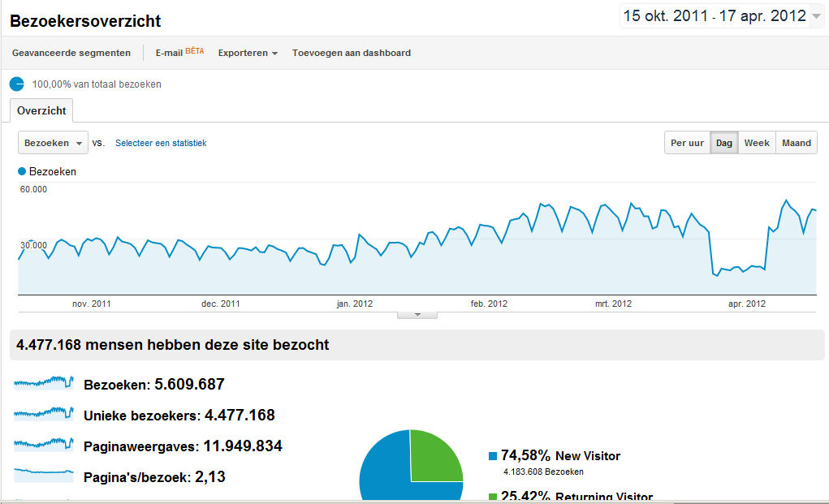Switch graph to Dag view
This screenshot has width=829, height=504.
pos(723,143)
